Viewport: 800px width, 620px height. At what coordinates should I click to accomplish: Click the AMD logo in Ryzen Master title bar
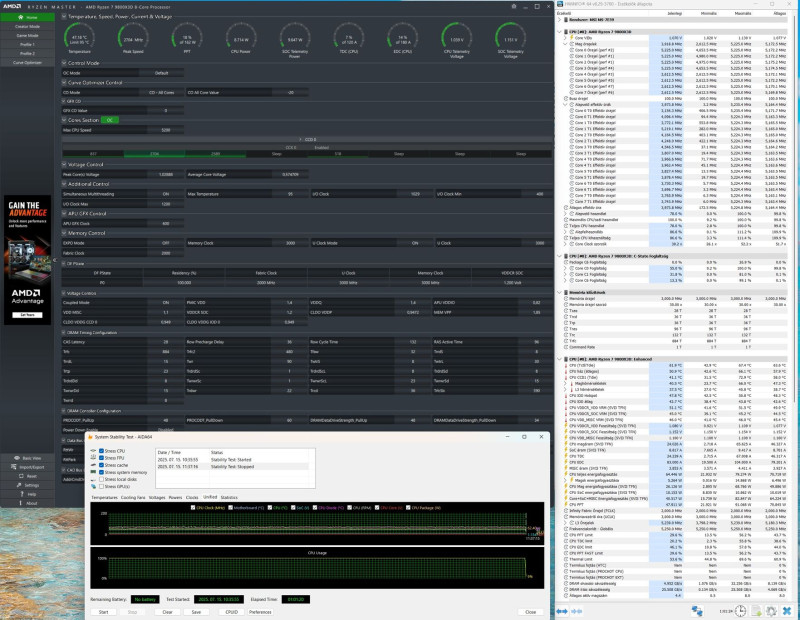point(12,7)
